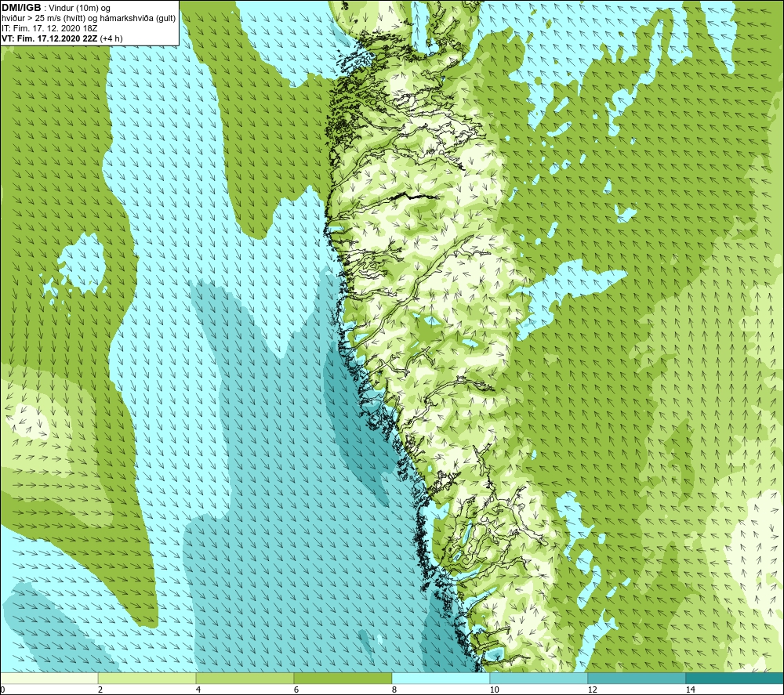This screenshot has width=784, height=695.
Task: Click the title line 'DMI/IGB : Vindur (10m) og'
Action: pyautogui.click(x=56, y=8)
